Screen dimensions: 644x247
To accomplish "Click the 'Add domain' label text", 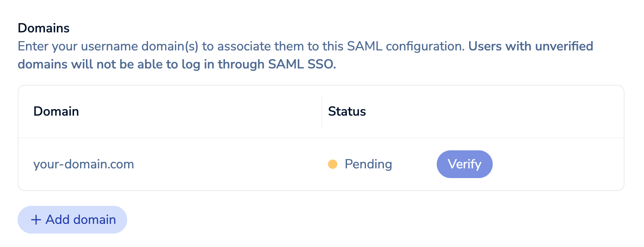I will click(81, 220).
